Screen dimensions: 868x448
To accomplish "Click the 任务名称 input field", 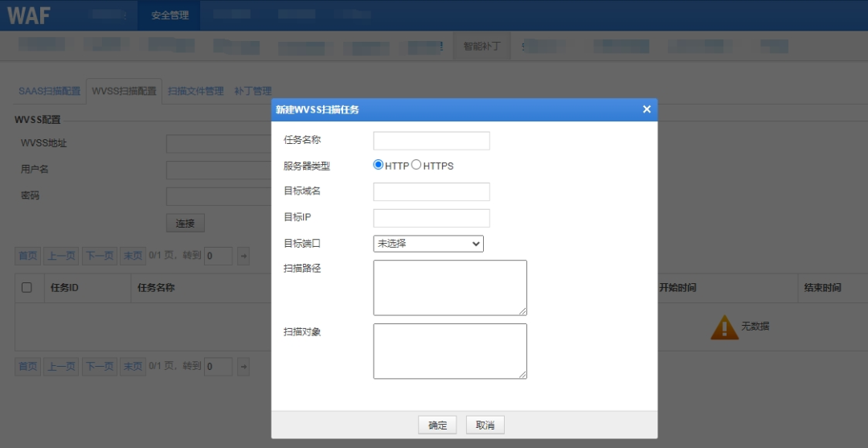I will pos(432,141).
